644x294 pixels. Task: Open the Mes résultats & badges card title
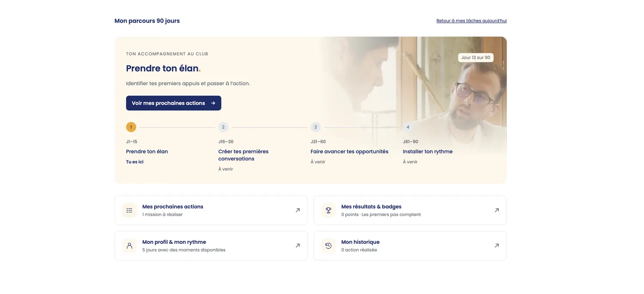(x=371, y=206)
